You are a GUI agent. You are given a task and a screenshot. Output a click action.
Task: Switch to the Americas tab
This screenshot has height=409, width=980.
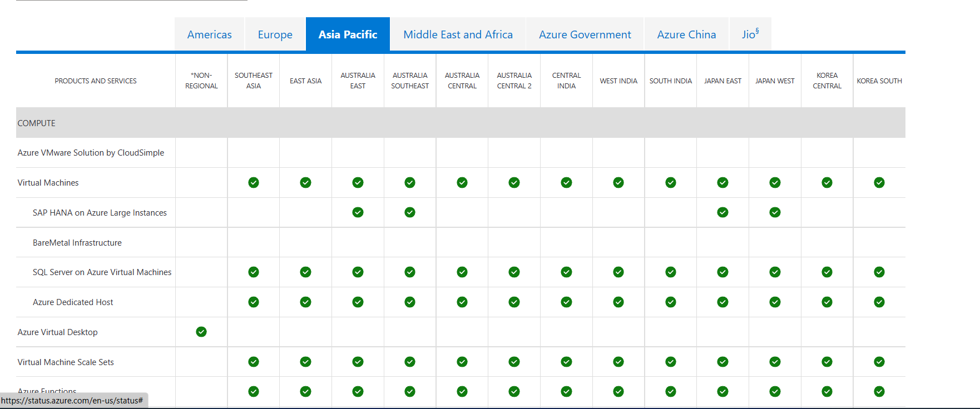209,34
